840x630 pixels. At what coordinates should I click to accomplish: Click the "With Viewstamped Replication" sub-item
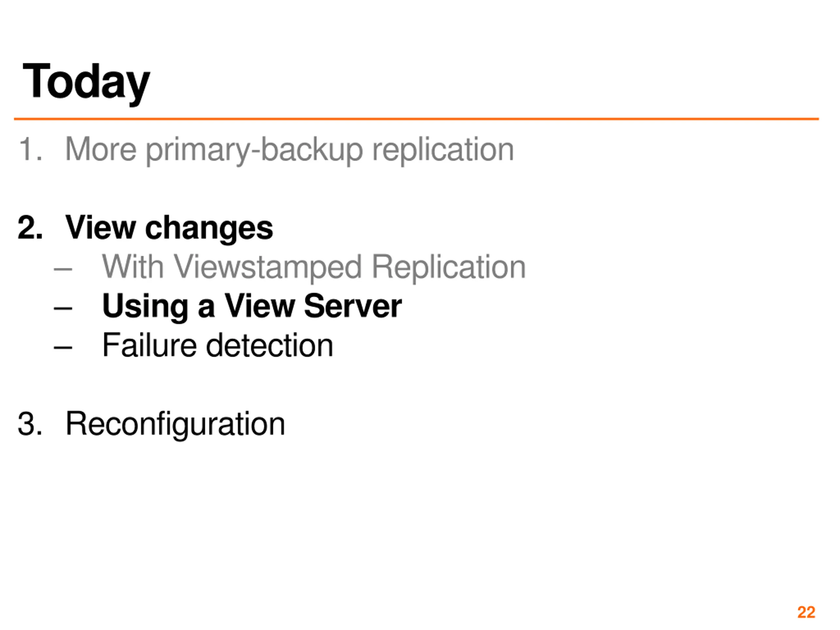click(314, 268)
